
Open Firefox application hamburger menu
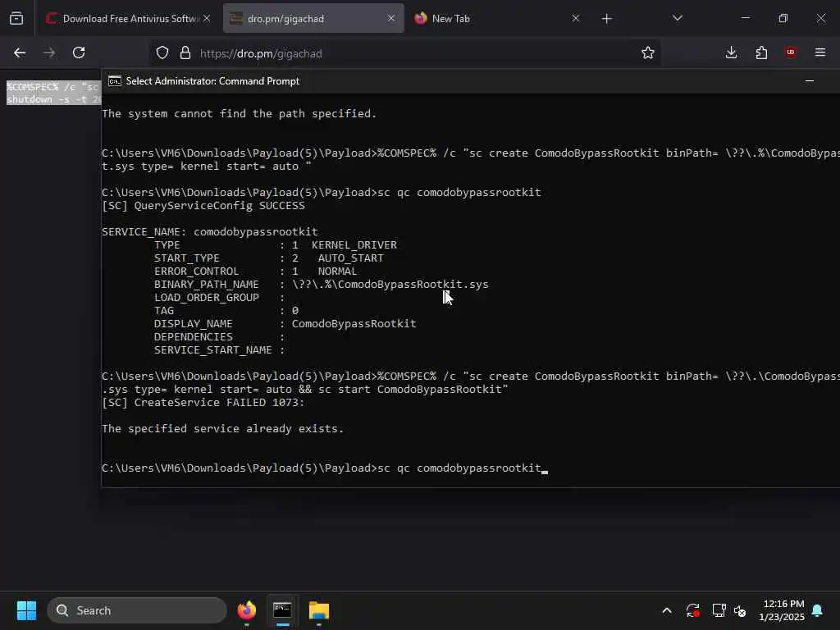click(820, 53)
